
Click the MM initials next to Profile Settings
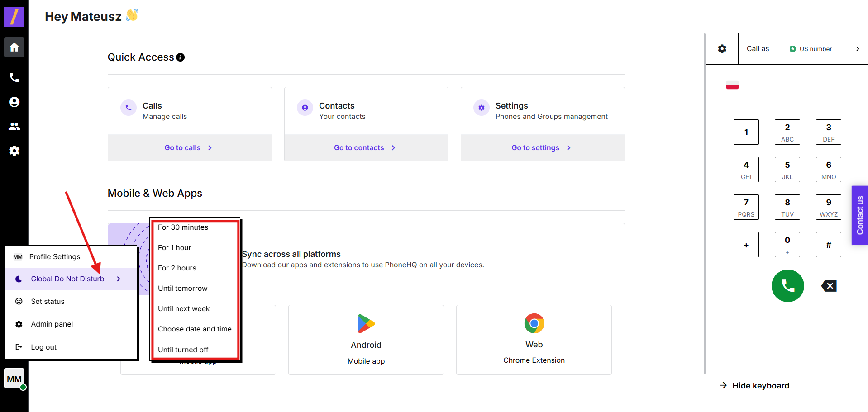pos(18,257)
